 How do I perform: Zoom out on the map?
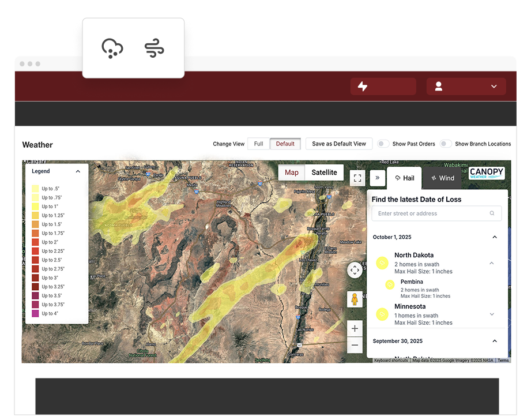pyautogui.click(x=355, y=346)
